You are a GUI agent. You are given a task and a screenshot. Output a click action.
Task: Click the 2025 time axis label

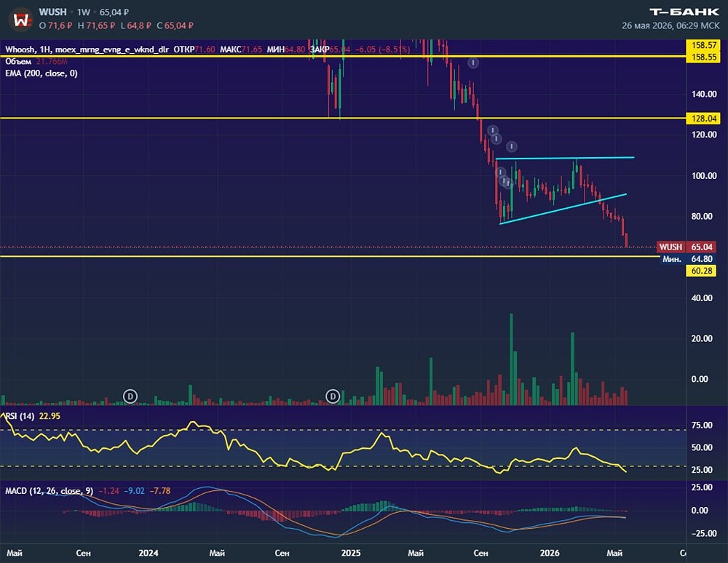pos(351,553)
